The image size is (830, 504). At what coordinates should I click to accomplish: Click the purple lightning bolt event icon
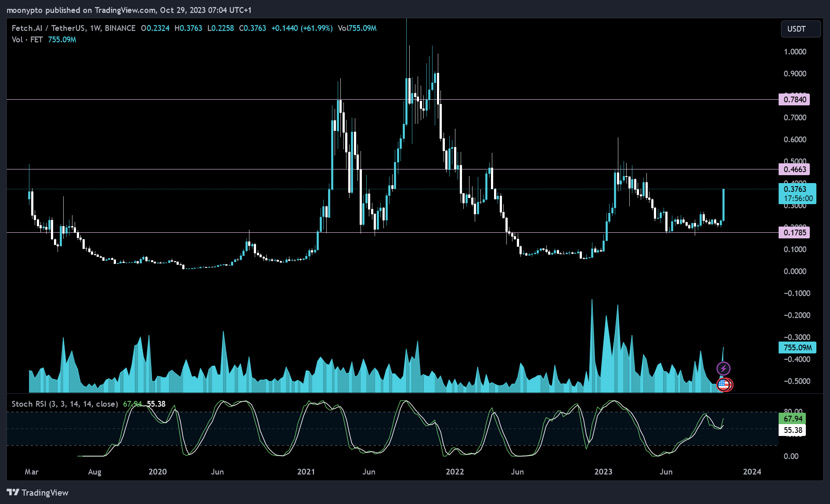pos(723,368)
